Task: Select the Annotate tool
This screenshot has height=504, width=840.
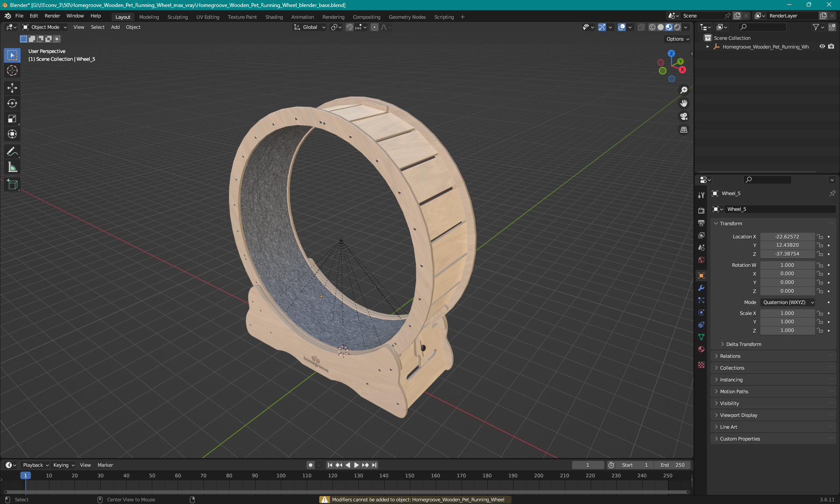Action: [x=12, y=152]
